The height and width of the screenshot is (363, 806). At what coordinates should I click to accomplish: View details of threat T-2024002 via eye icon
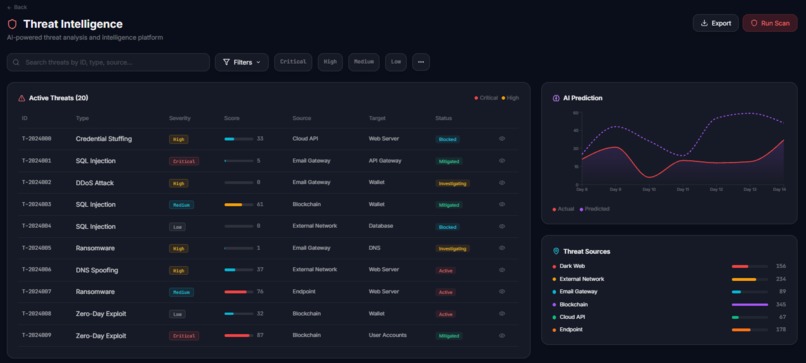502,183
